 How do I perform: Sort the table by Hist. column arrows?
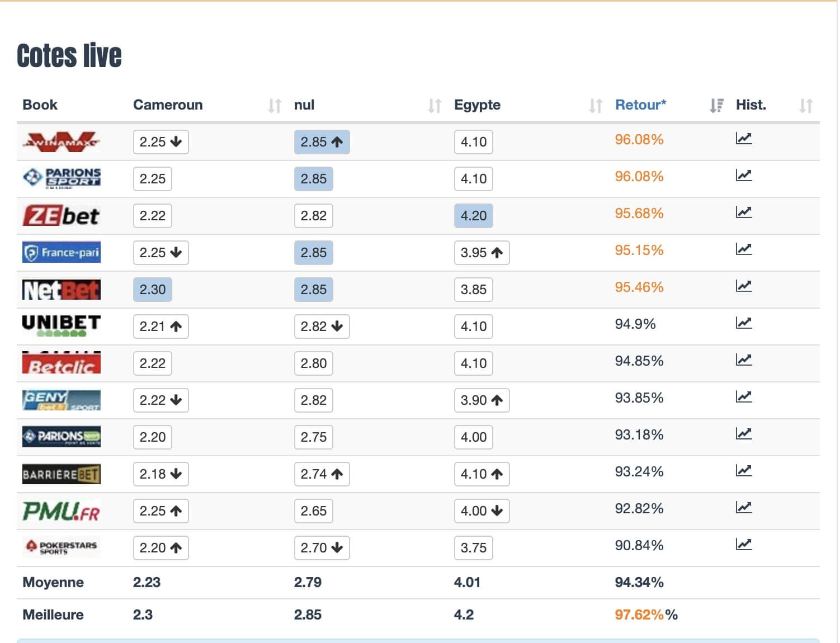click(x=806, y=105)
